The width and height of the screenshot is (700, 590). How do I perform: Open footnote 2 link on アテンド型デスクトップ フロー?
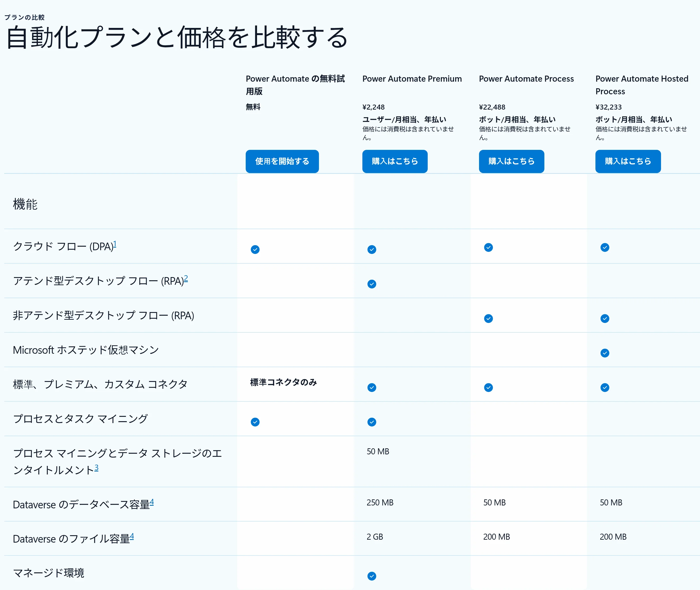click(186, 279)
